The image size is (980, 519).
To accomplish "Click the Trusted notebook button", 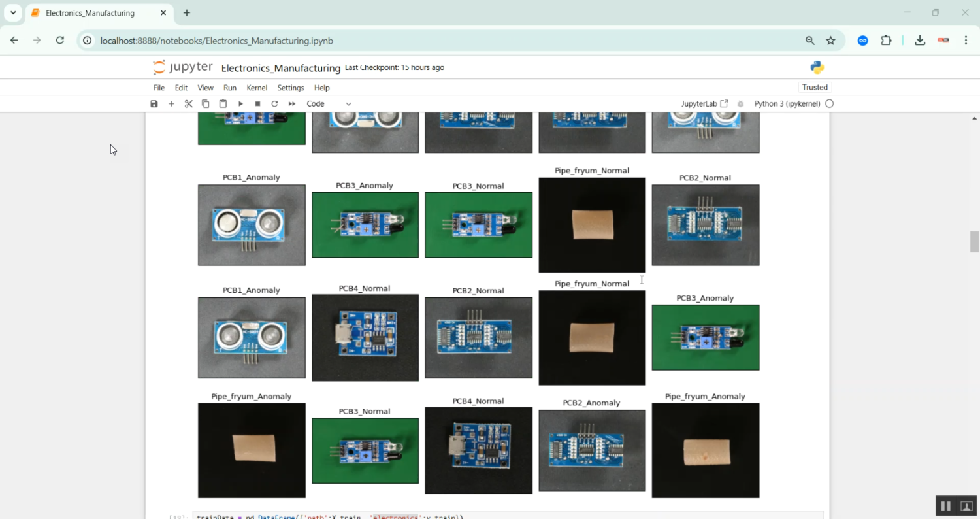I will pyautogui.click(x=815, y=88).
